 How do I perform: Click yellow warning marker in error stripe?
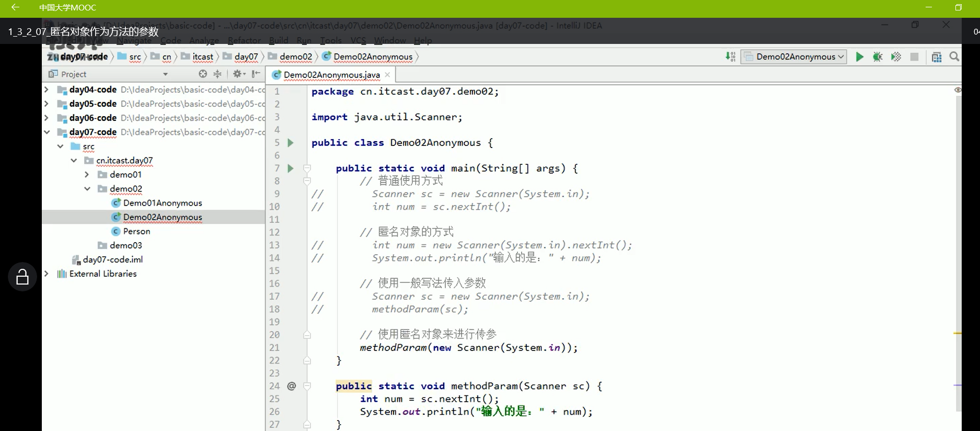958,333
